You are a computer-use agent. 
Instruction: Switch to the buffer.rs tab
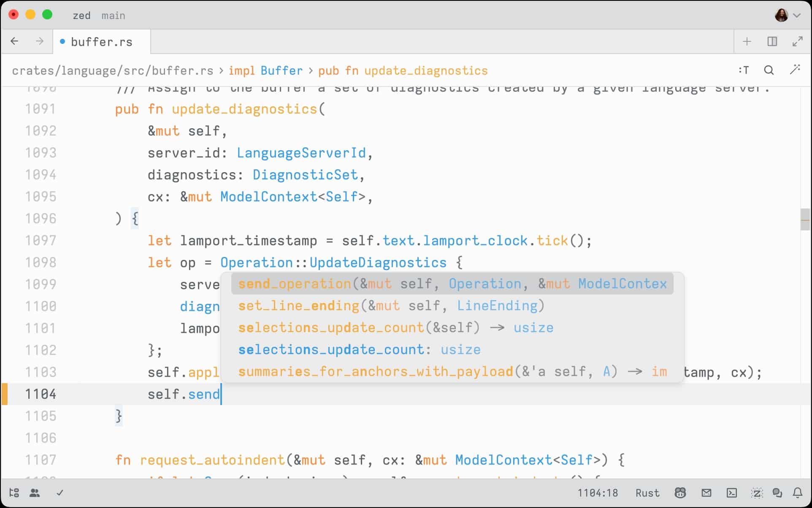tap(101, 41)
